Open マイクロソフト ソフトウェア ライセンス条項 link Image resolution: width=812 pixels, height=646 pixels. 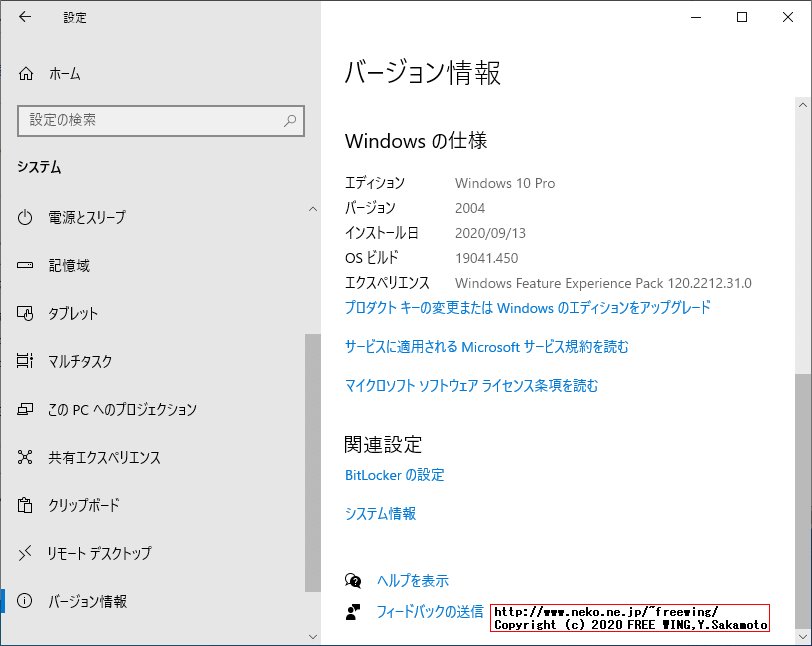(471, 386)
